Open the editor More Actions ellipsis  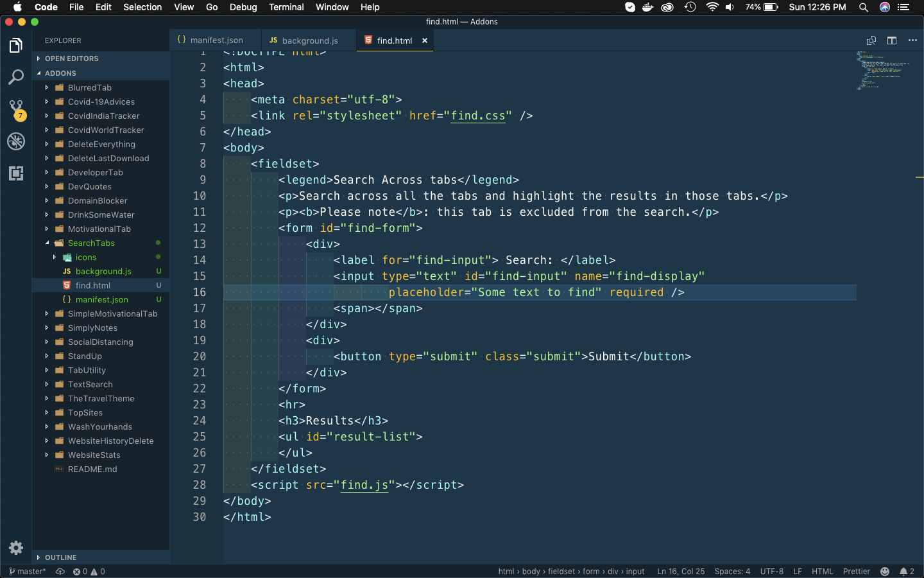click(912, 40)
